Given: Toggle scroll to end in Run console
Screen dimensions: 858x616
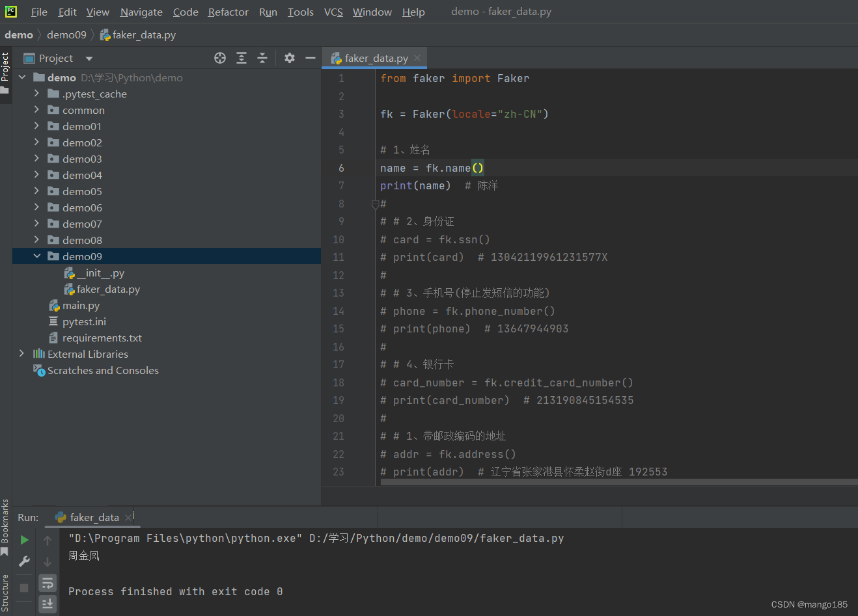Looking at the screenshot, I should click(48, 604).
